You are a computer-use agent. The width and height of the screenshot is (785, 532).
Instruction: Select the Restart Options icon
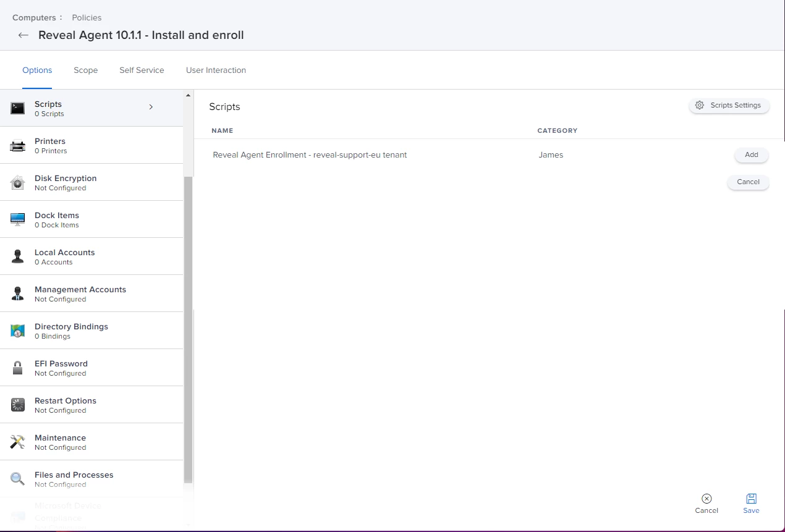pyautogui.click(x=18, y=405)
